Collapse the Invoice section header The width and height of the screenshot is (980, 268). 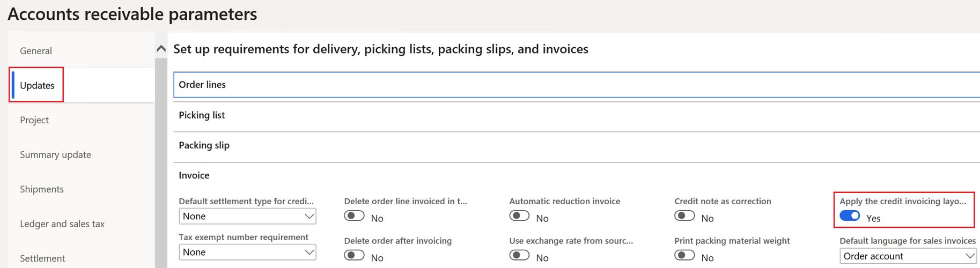pos(577,175)
